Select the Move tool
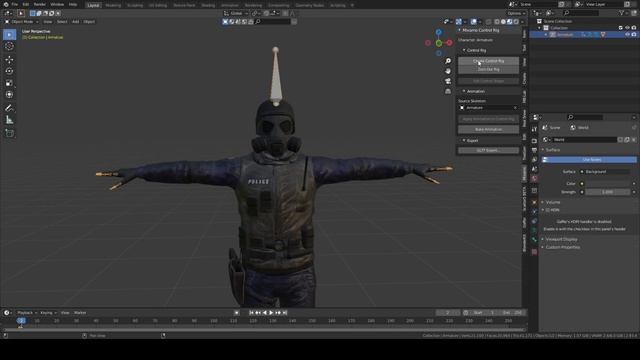The width and height of the screenshot is (640, 360). (9, 60)
